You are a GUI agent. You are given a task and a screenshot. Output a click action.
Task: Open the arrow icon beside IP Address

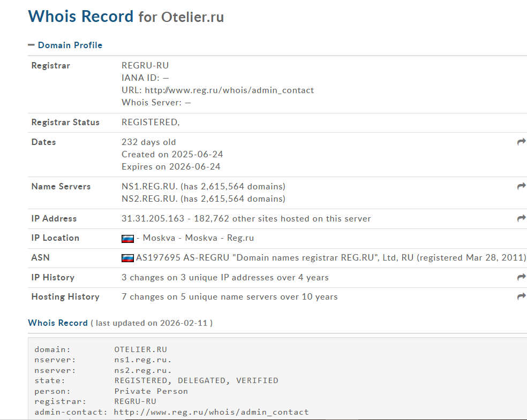(521, 218)
